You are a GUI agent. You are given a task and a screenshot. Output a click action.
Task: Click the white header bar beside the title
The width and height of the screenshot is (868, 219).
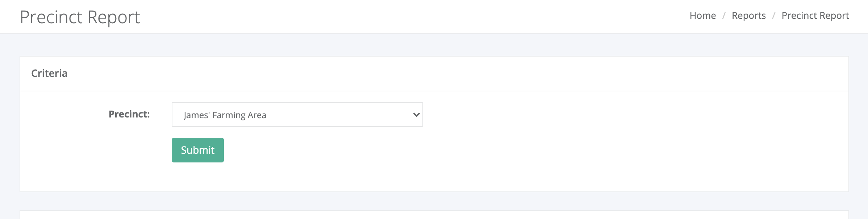[398, 17]
